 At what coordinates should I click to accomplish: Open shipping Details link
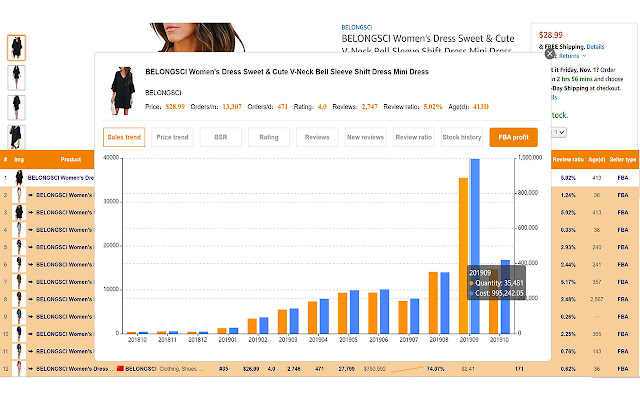pos(595,47)
